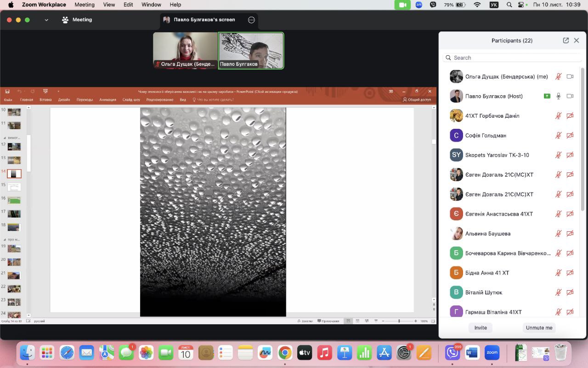The image size is (588, 368).
Task: Click the participants list scrollbar
Action: (x=583, y=138)
